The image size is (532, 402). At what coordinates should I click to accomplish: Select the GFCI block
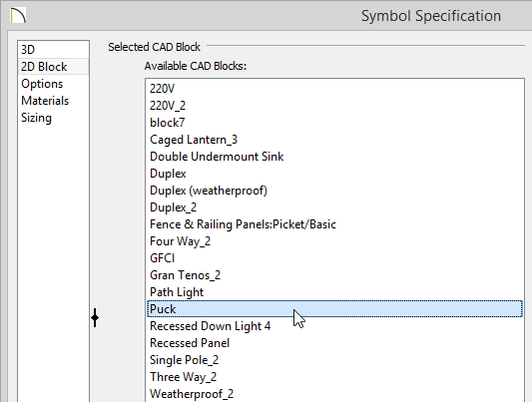pos(334,258)
